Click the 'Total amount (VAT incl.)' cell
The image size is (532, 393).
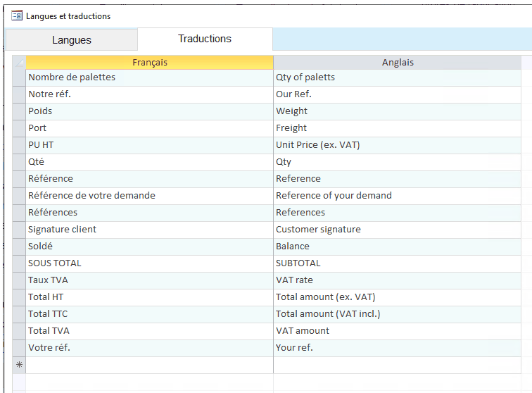[398, 314]
